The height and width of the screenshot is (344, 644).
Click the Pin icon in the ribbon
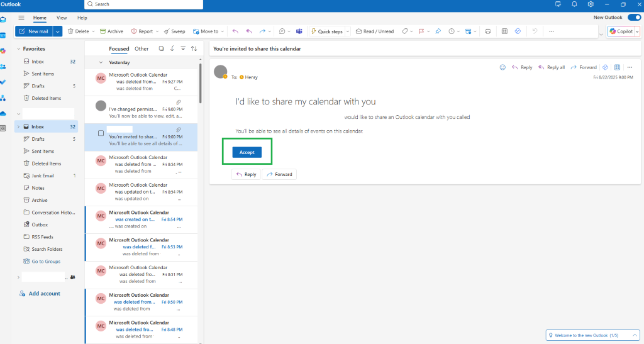[438, 31]
